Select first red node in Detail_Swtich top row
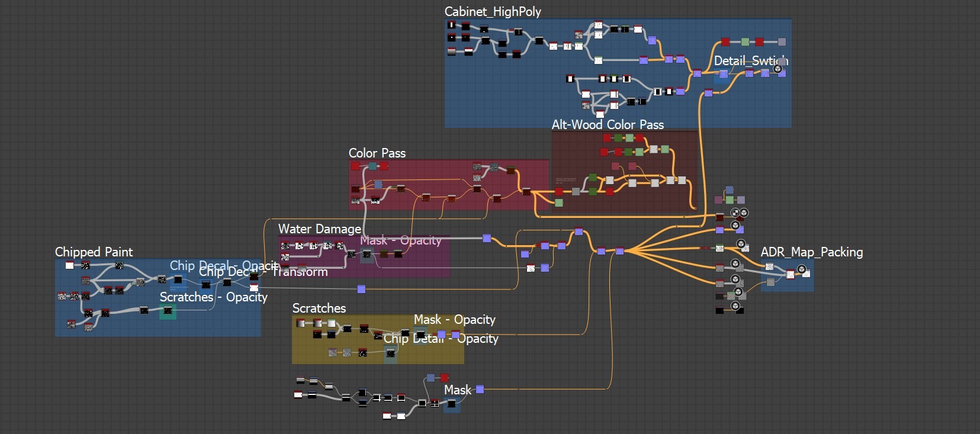 725,42
